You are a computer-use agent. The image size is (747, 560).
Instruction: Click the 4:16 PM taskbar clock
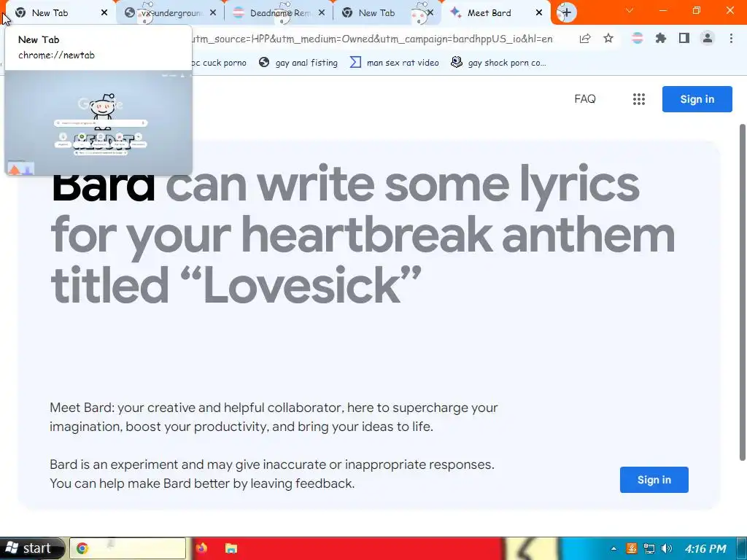coord(705,548)
